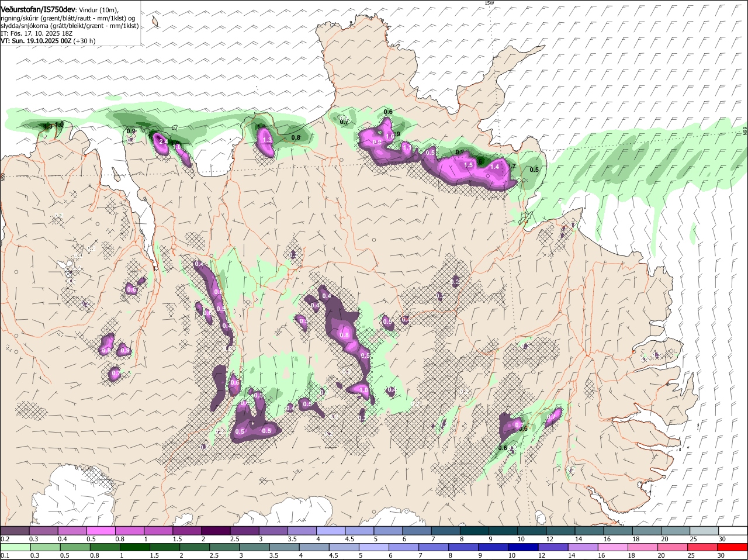Click the 25 label on the snow legend
Screen dimensions: 748x560
click(694, 538)
